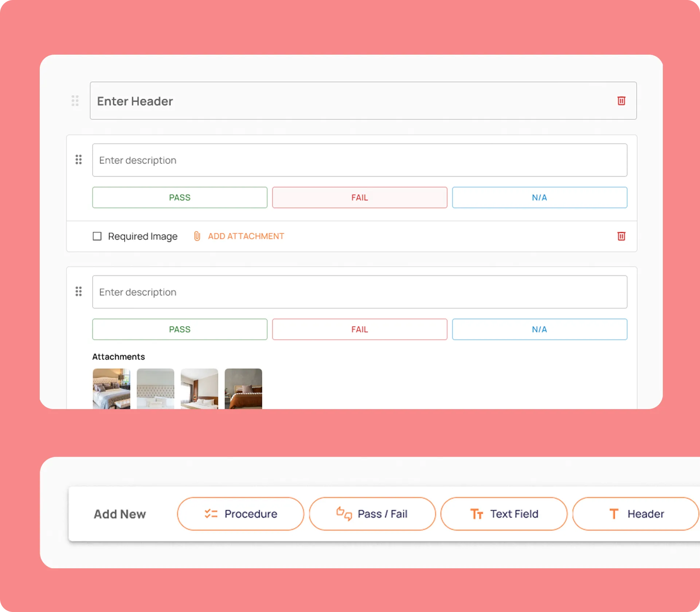Grab the drag handle beside Enter Header
Viewport: 700px width, 612px height.
[75, 101]
